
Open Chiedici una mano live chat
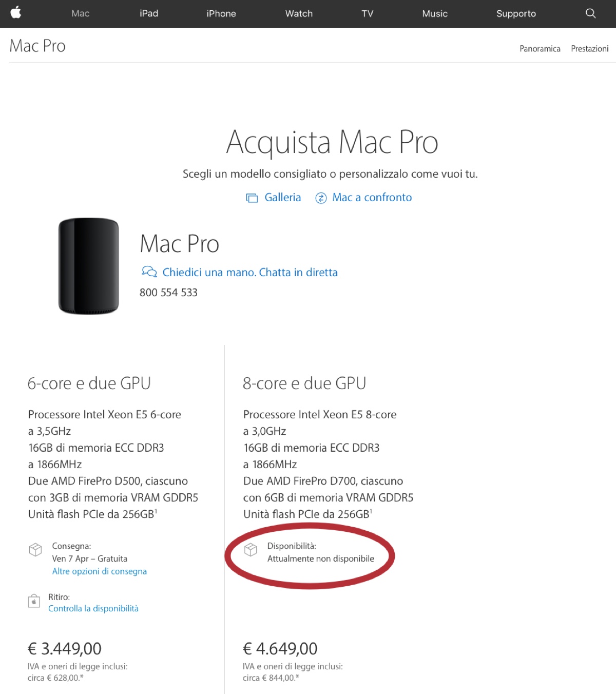point(250,272)
